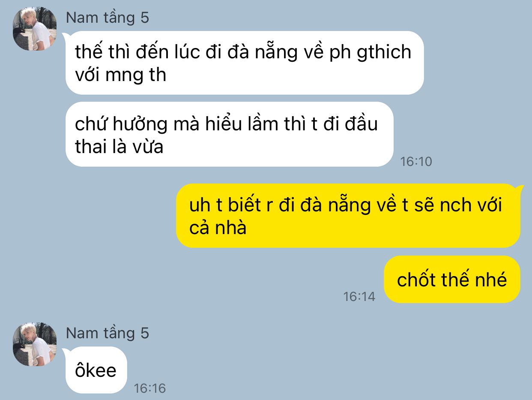Click the words 'thai là vừa' in the second message
The width and height of the screenshot is (532, 400).
click(119, 147)
